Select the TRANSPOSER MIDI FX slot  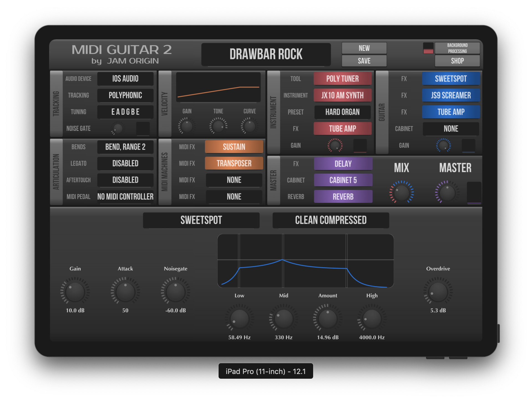coord(234,164)
